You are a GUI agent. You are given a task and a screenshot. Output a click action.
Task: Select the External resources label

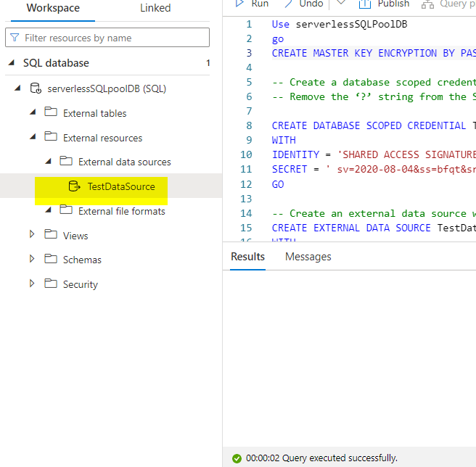point(102,138)
